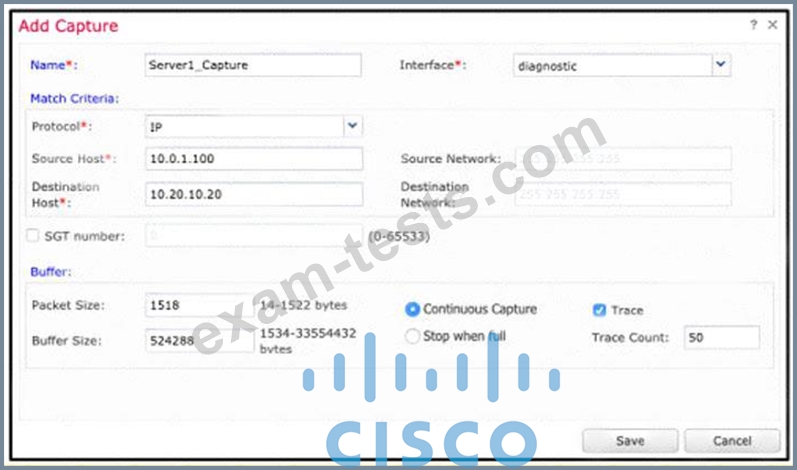Focus the Packet Size input field
This screenshot has width=797, height=470.
199,305
